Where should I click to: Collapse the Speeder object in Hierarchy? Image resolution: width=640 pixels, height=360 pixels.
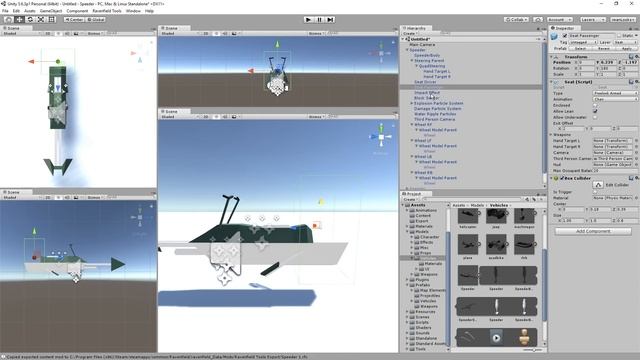click(x=407, y=50)
